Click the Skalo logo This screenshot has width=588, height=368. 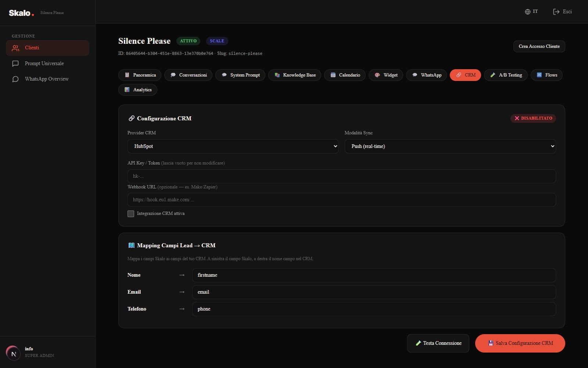[21, 13]
